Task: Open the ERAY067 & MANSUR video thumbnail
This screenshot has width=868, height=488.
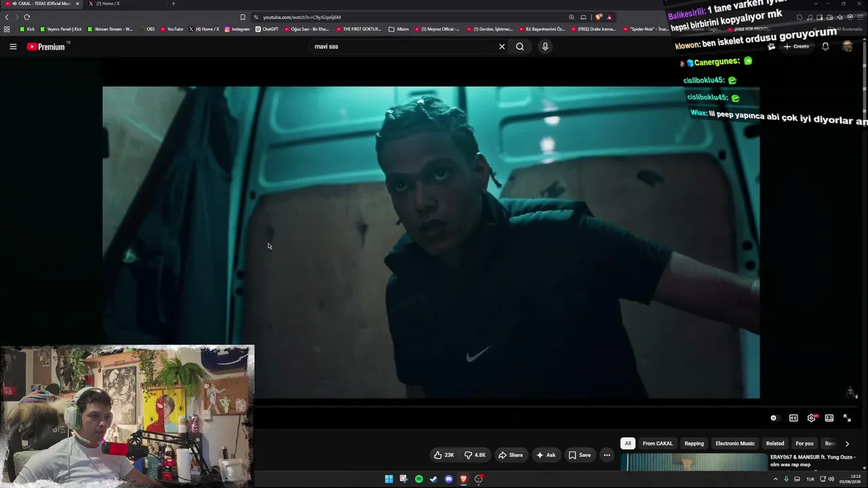Action: tap(694, 462)
